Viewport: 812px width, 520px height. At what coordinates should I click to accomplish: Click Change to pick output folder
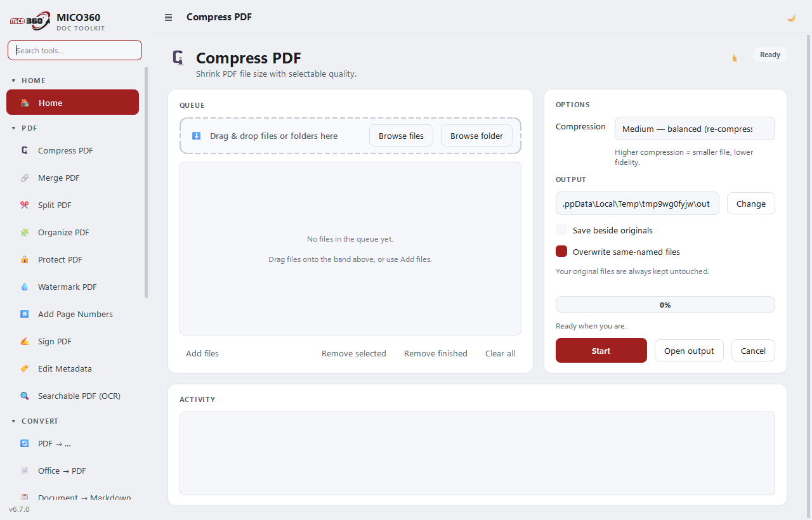(751, 204)
